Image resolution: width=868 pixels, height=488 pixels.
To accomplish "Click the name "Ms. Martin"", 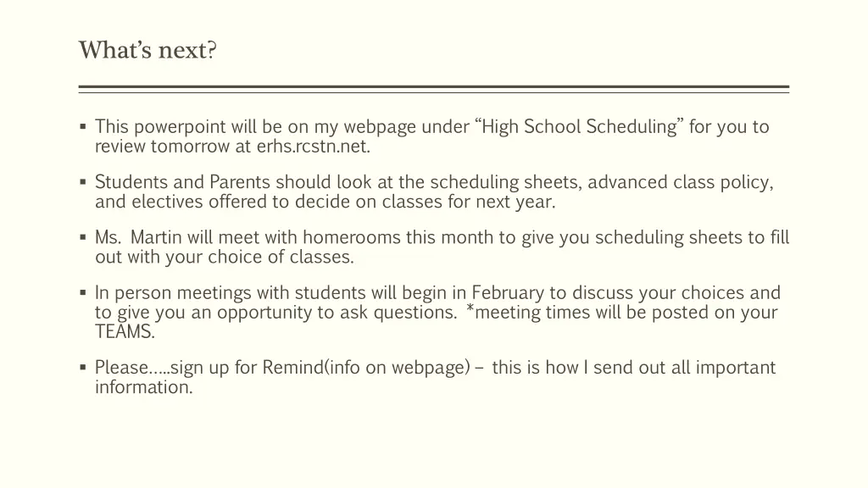I will pos(138,238).
